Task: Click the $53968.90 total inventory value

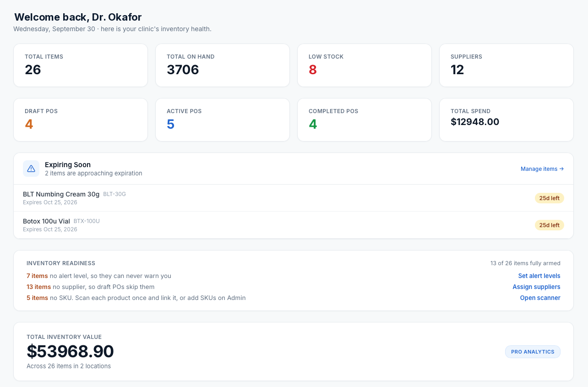Action: 70,351
